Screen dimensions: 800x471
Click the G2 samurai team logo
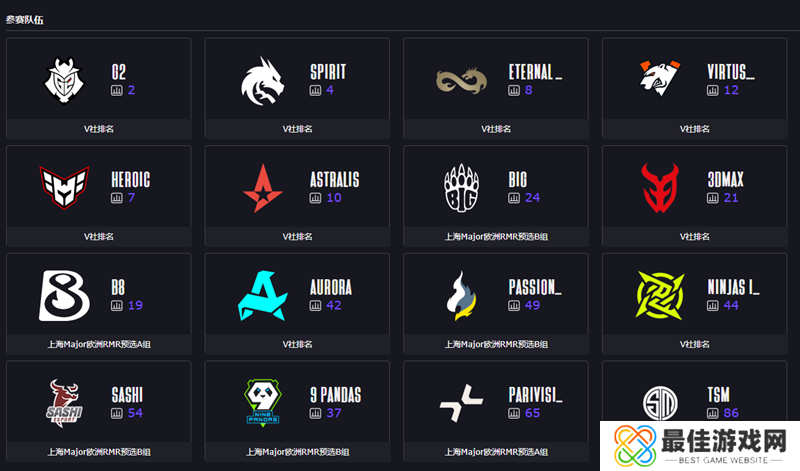[x=64, y=80]
